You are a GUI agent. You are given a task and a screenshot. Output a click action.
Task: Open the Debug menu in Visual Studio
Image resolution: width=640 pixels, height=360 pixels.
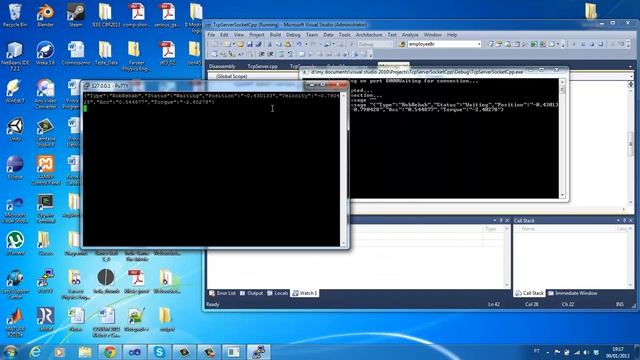click(293, 35)
